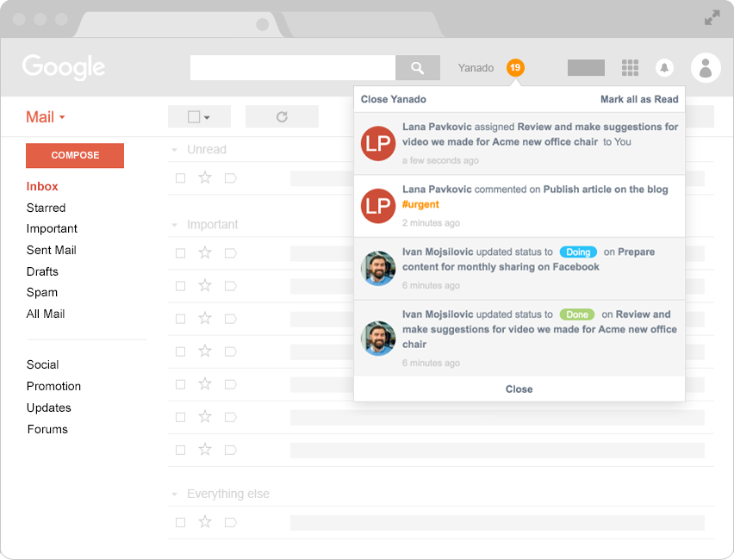Check the first Important section email checkbox

pyautogui.click(x=180, y=253)
